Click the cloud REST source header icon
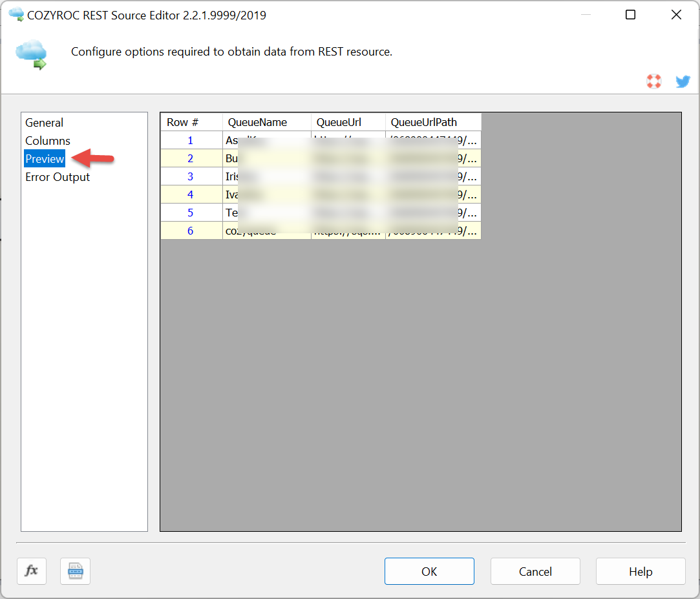This screenshot has height=599, width=700. [x=31, y=54]
